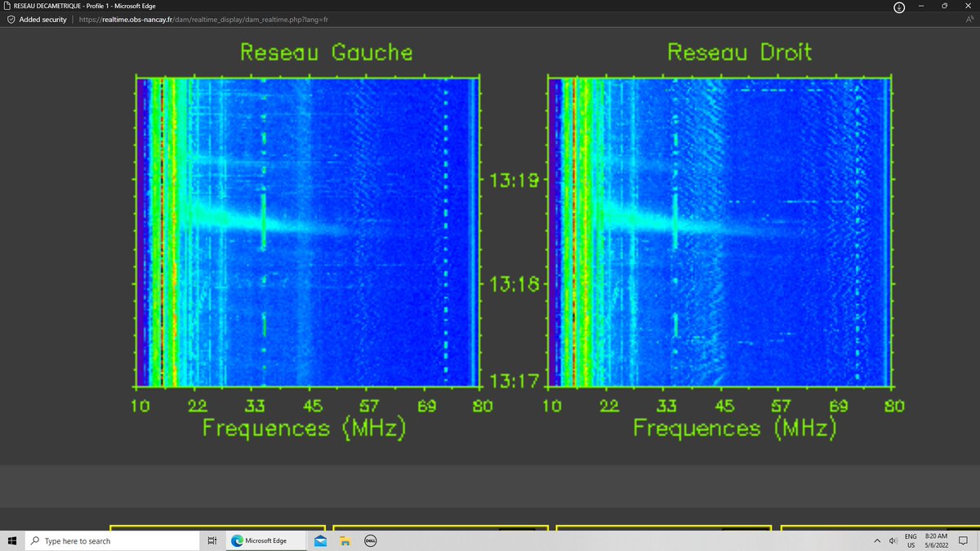Open the Downloads icon in the title bar

click(x=898, y=7)
